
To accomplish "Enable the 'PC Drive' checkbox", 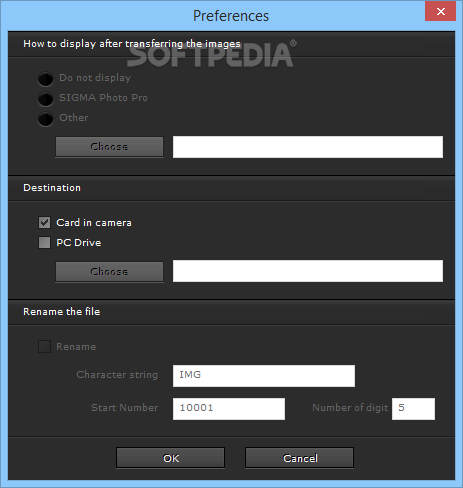I will (x=44, y=243).
